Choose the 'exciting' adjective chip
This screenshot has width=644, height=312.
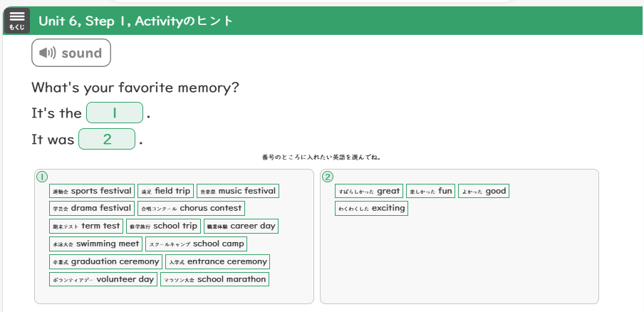click(371, 208)
